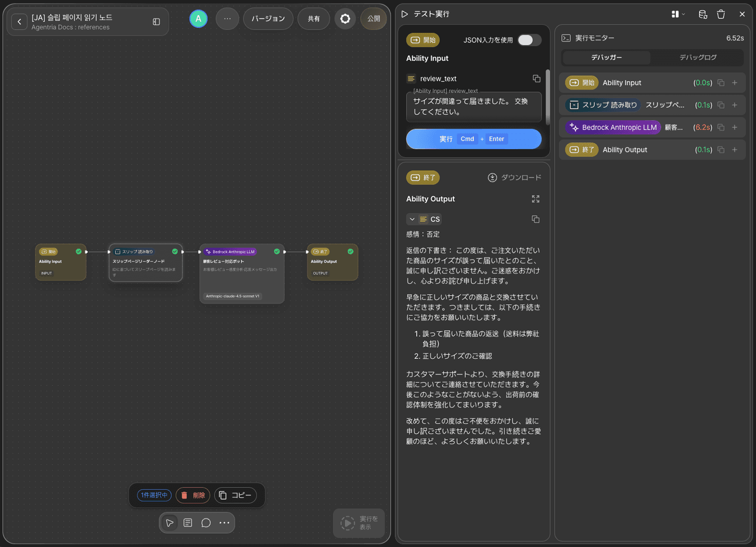Click the workflow title [JA] 슬립 페이지 읽기 노드
The image size is (756, 547).
[x=72, y=17]
